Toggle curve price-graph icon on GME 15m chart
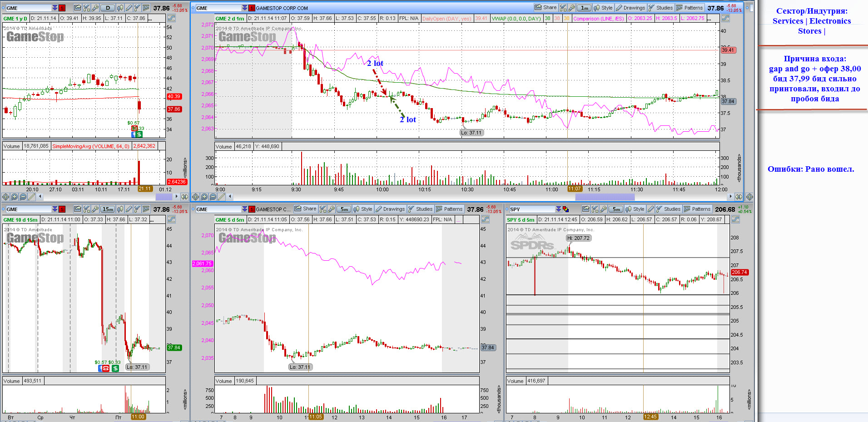The height and width of the screenshot is (422, 868). pos(171,219)
